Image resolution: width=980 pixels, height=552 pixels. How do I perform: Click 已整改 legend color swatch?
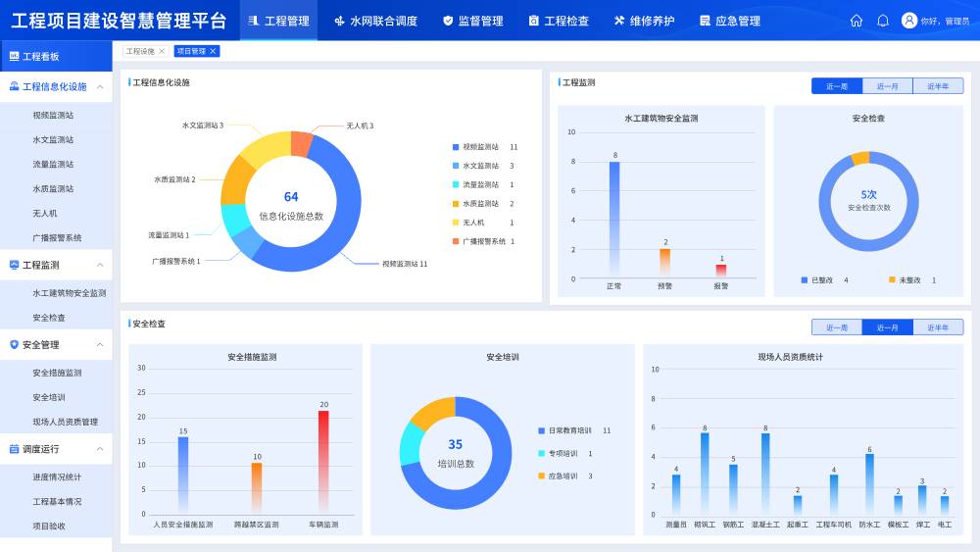click(x=805, y=280)
